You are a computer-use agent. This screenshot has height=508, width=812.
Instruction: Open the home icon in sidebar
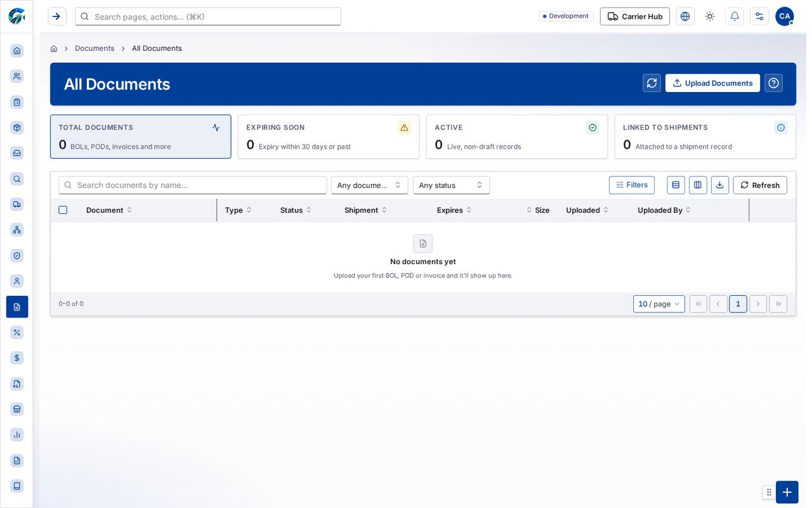tap(17, 51)
